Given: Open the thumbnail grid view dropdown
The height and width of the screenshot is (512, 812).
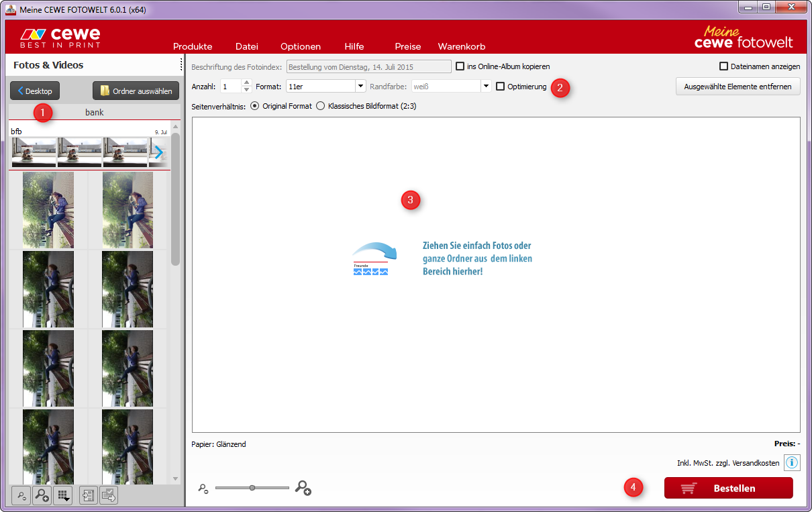Looking at the screenshot, I should (62, 496).
